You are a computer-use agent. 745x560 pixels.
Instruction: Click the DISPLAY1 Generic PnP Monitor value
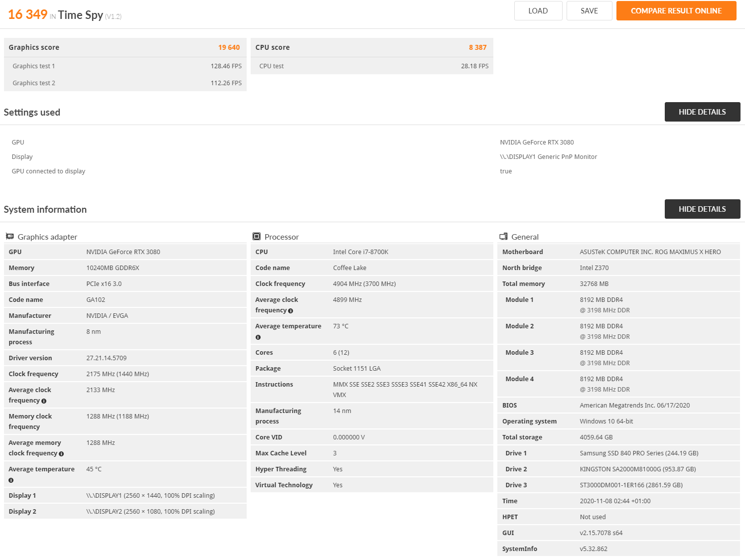click(x=548, y=156)
